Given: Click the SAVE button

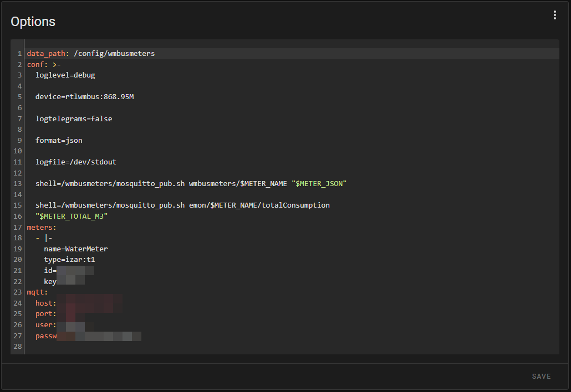Looking at the screenshot, I should pyautogui.click(x=541, y=376).
